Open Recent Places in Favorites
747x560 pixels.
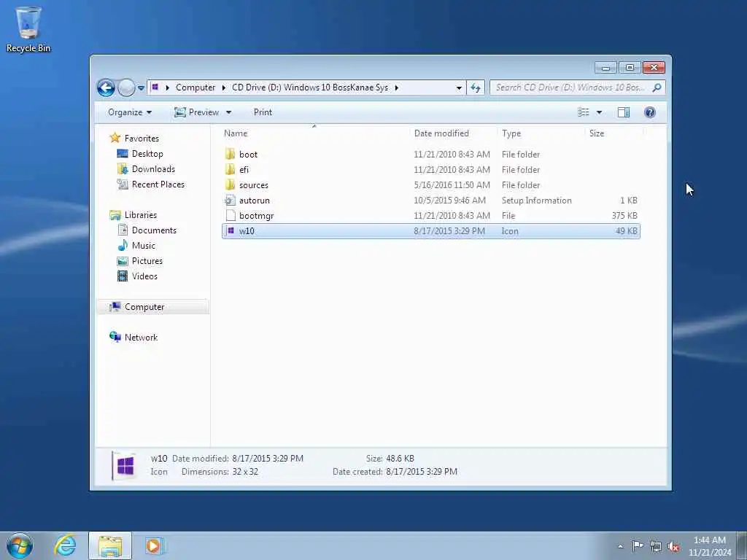158,184
